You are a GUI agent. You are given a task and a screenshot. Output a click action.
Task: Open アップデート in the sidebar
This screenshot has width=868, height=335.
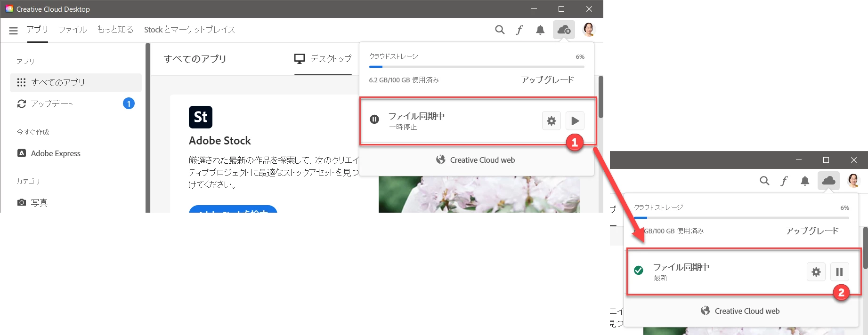76,104
